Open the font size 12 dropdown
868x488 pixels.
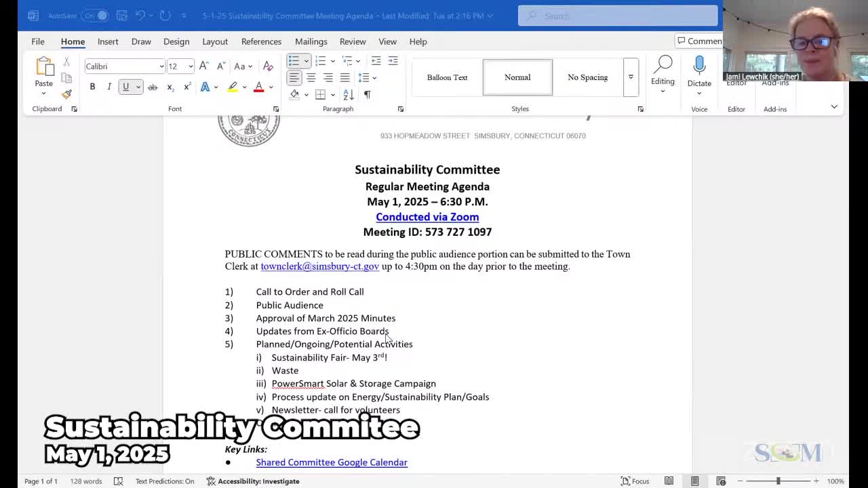(x=191, y=66)
